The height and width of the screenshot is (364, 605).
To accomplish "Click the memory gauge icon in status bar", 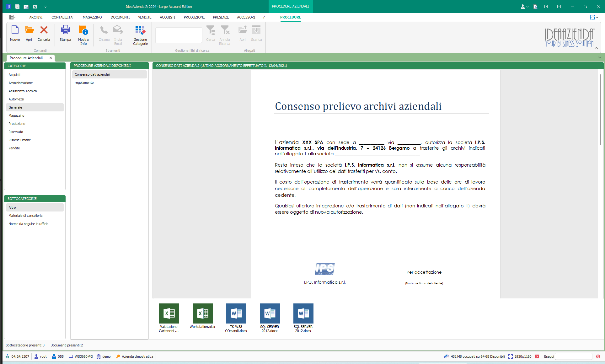I will [447, 356].
